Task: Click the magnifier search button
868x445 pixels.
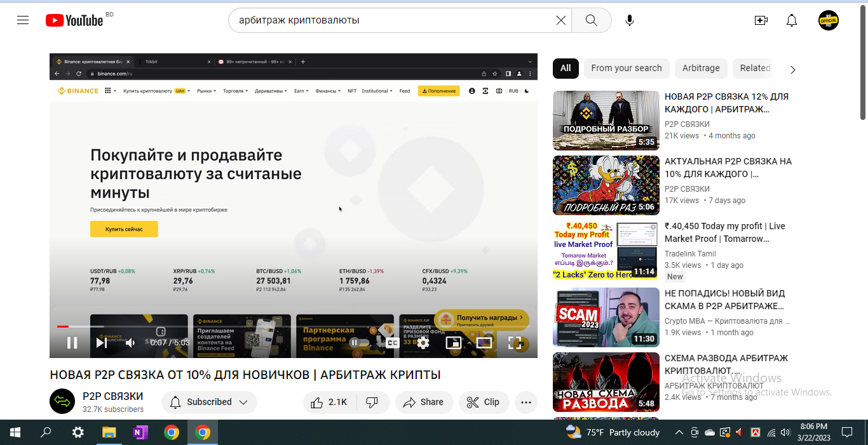Action: pos(591,20)
